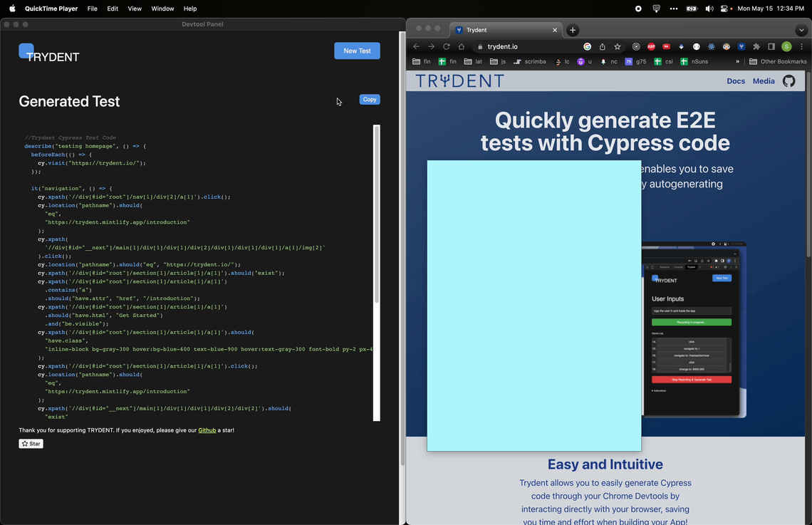The height and width of the screenshot is (525, 812).
Task: Open the lc bookmark
Action: pyautogui.click(x=562, y=61)
